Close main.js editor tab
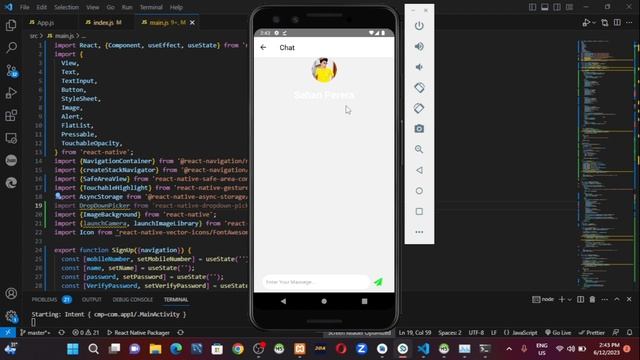 click(x=192, y=22)
